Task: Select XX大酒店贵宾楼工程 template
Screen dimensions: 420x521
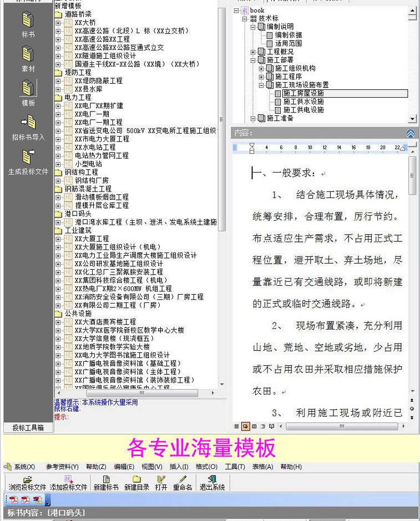Action: coord(105,322)
